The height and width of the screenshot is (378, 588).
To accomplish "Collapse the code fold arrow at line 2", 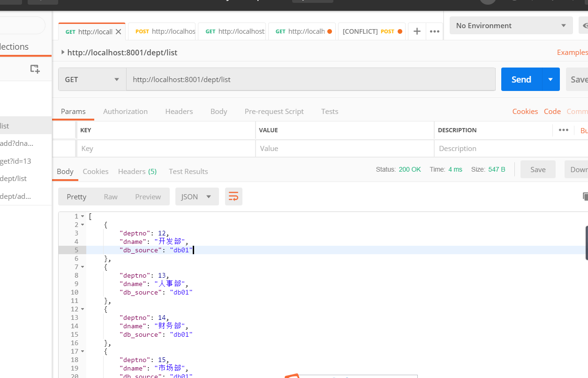I will click(x=83, y=225).
